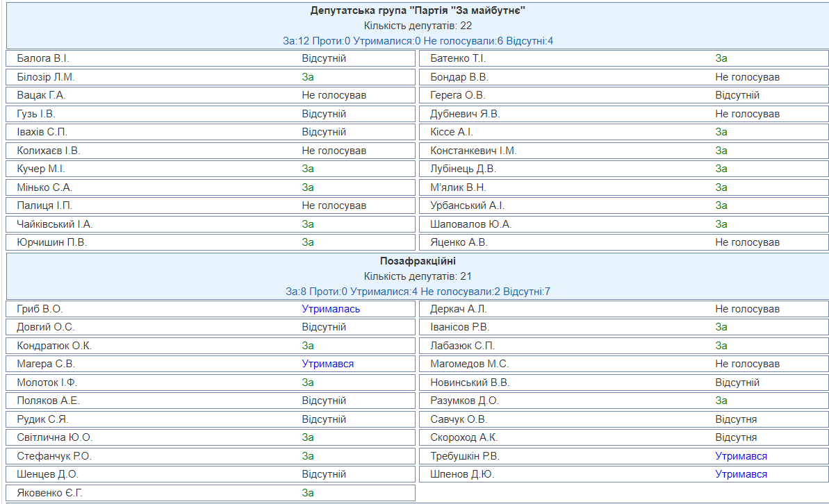Select the name Стефанчук Р.О.
The height and width of the screenshot is (504, 829).
[54, 456]
